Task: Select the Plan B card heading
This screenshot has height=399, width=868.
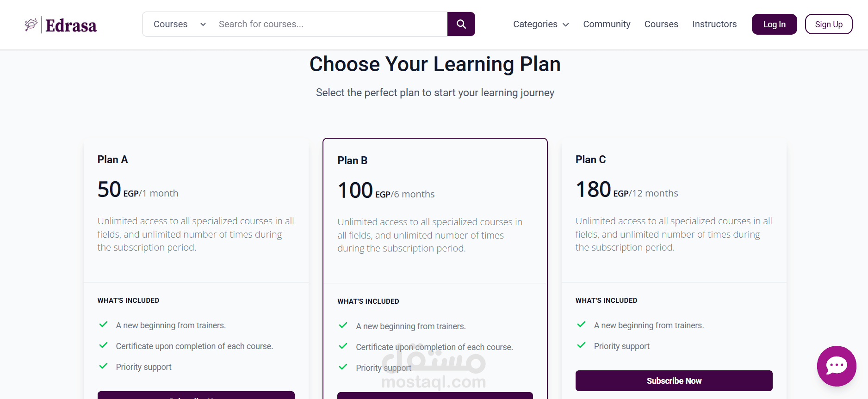Action: pyautogui.click(x=353, y=160)
